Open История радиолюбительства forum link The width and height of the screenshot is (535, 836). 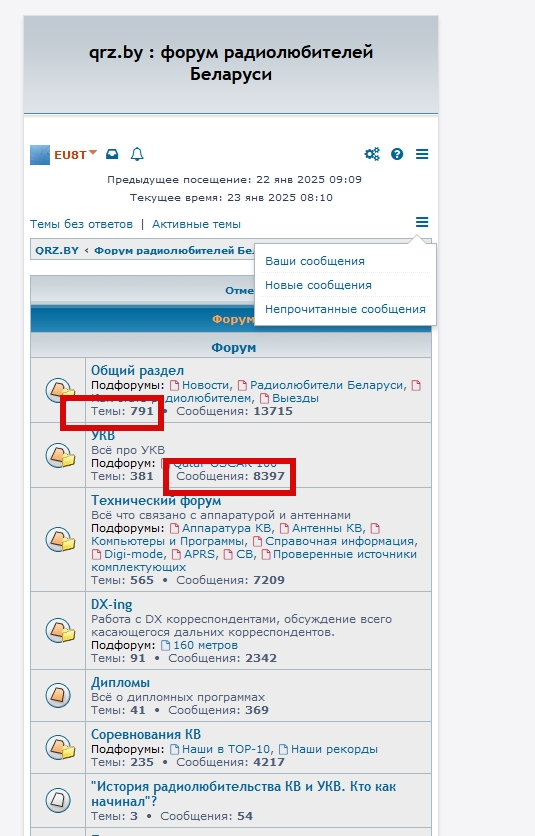click(244, 794)
